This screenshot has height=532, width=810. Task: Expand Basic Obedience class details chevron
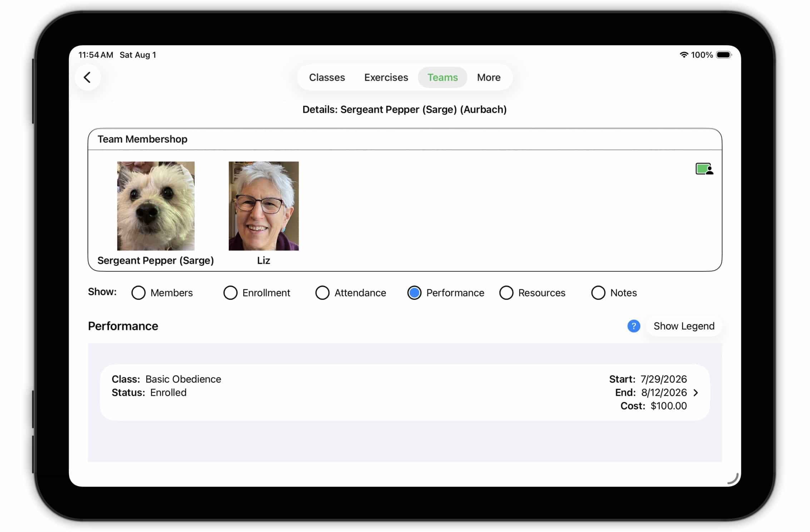pyautogui.click(x=696, y=393)
